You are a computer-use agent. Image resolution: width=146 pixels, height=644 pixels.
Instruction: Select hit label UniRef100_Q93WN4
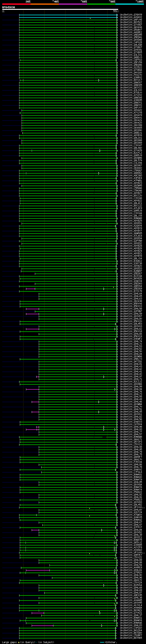(131, 405)
